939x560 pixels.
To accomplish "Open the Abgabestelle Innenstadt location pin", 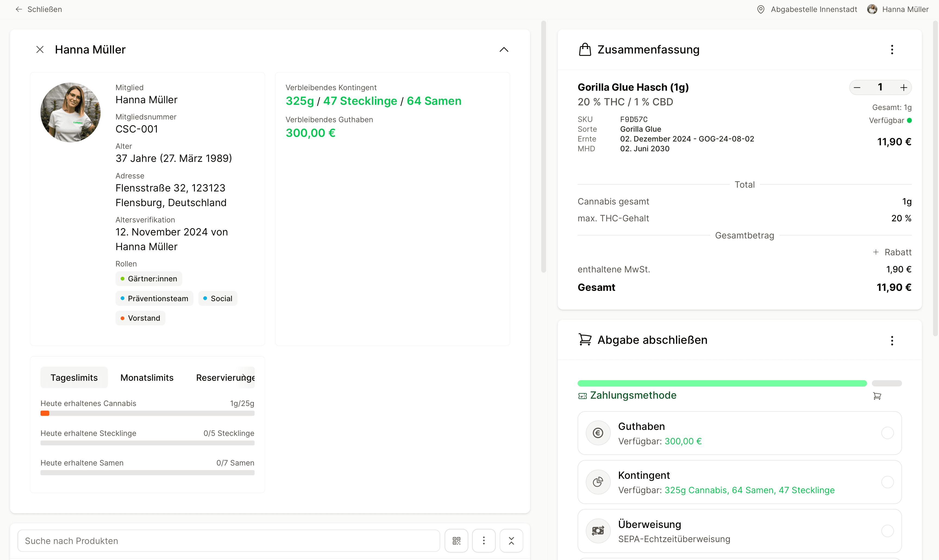I will [x=761, y=10].
